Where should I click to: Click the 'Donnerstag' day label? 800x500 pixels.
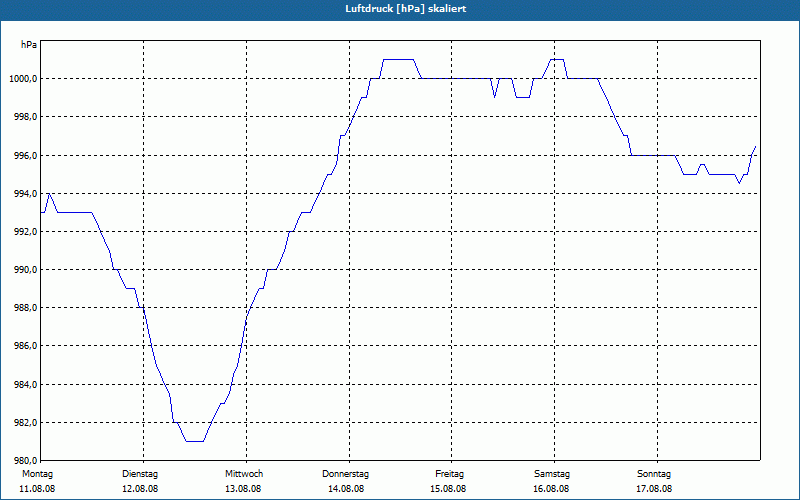[345, 474]
